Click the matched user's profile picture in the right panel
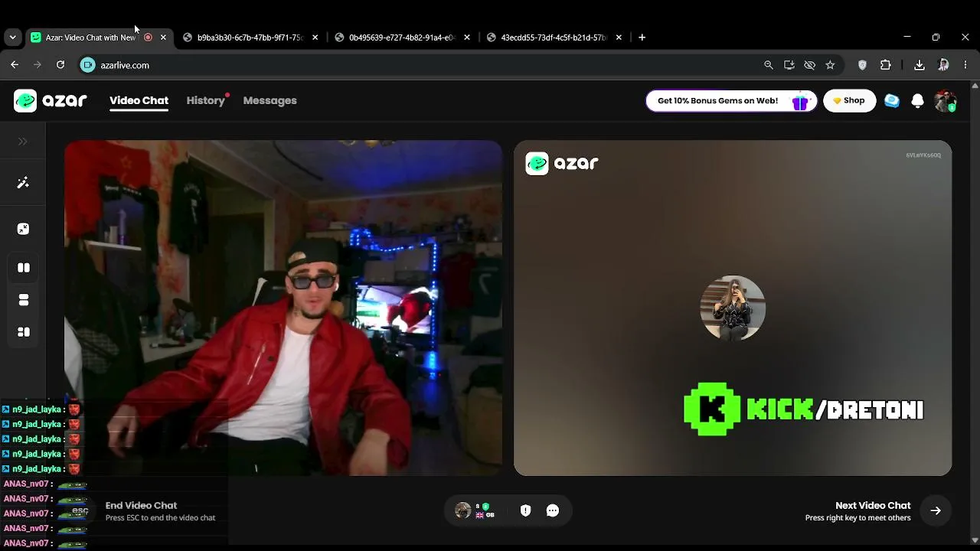980x551 pixels. pos(733,308)
